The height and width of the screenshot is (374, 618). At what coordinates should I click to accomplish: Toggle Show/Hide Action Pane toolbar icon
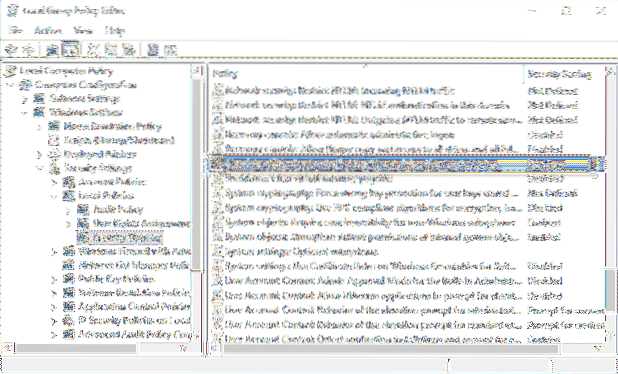(x=170, y=50)
